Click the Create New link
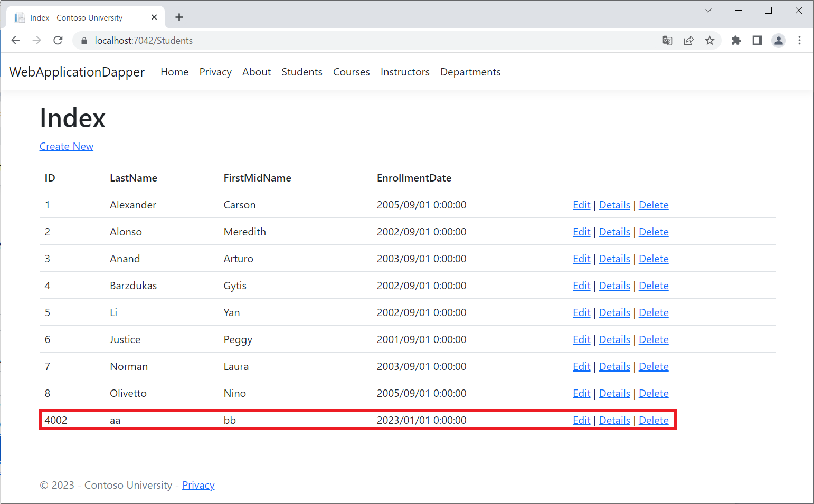The width and height of the screenshot is (814, 504). 67,146
